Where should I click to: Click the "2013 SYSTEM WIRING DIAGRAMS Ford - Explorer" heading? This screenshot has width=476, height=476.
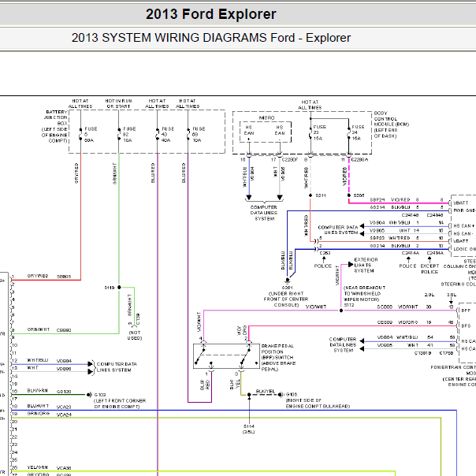click(211, 38)
